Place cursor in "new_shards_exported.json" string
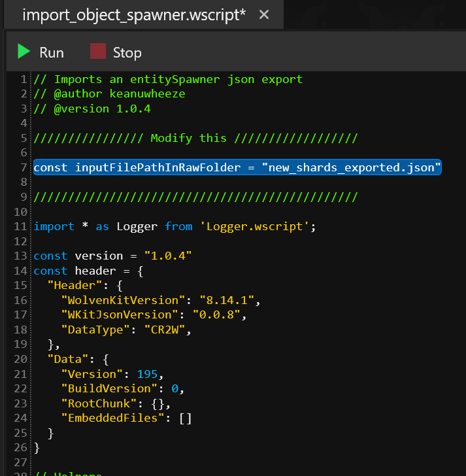 click(x=352, y=167)
